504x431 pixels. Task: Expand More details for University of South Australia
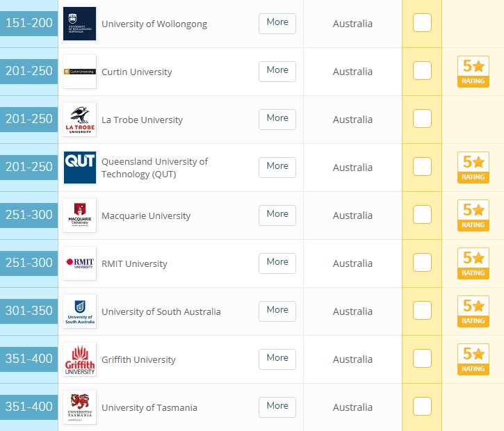tap(277, 311)
